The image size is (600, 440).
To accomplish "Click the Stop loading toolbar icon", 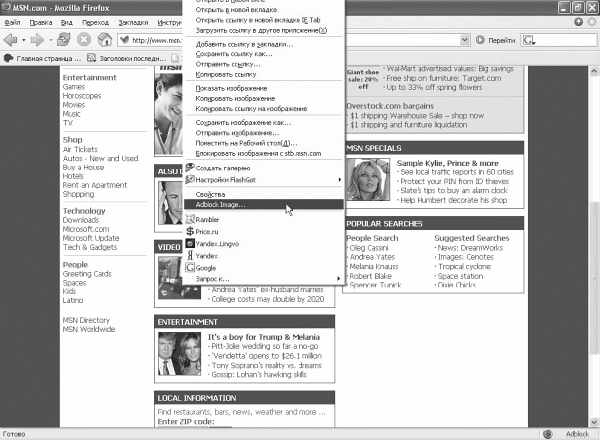I will [x=83, y=40].
